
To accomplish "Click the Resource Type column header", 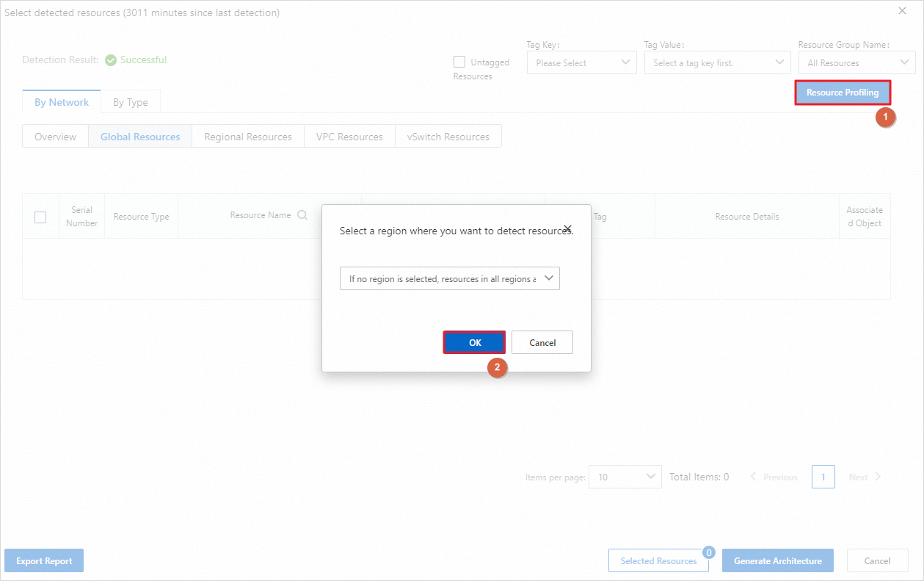I will 141,217.
